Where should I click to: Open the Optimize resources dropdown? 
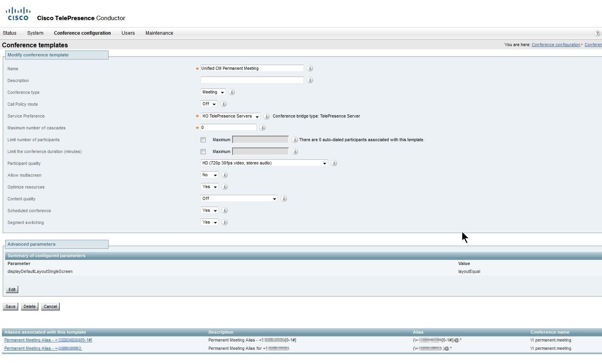pos(210,187)
